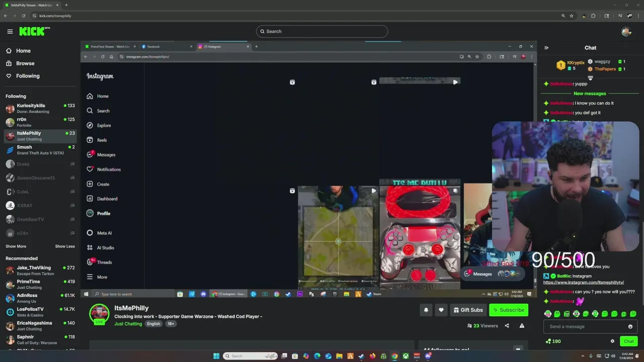Click the report warning triangle icon
The height and width of the screenshot is (362, 644).
click(x=522, y=326)
